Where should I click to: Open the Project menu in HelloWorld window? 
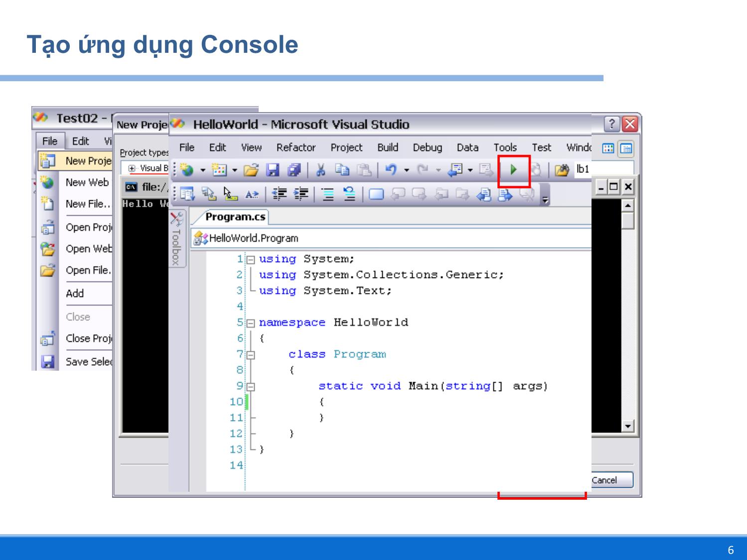[x=346, y=147]
